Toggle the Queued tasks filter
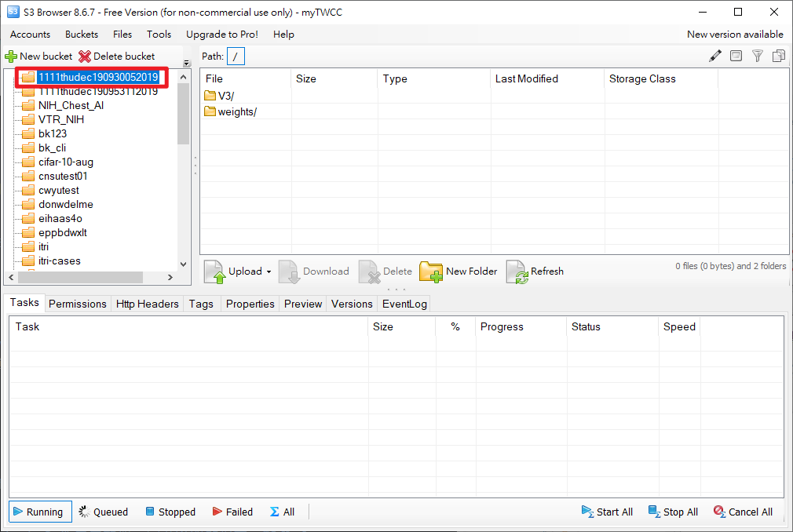The image size is (793, 532). [x=103, y=512]
